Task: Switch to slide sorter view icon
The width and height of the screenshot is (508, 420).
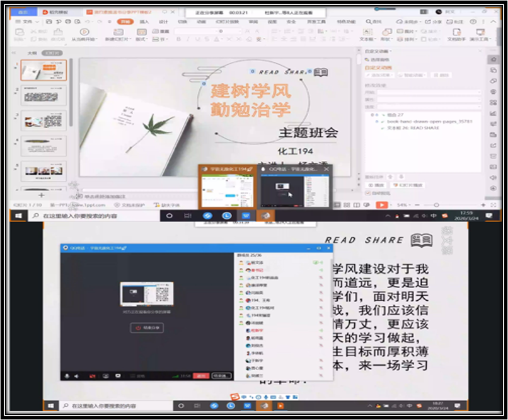Action: click(x=347, y=205)
